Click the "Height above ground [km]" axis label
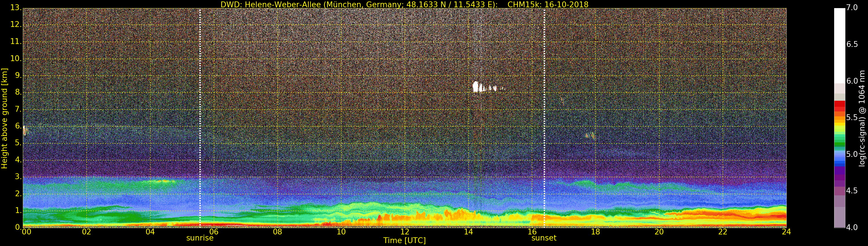Screen dimensions: 868x246 point(4,118)
